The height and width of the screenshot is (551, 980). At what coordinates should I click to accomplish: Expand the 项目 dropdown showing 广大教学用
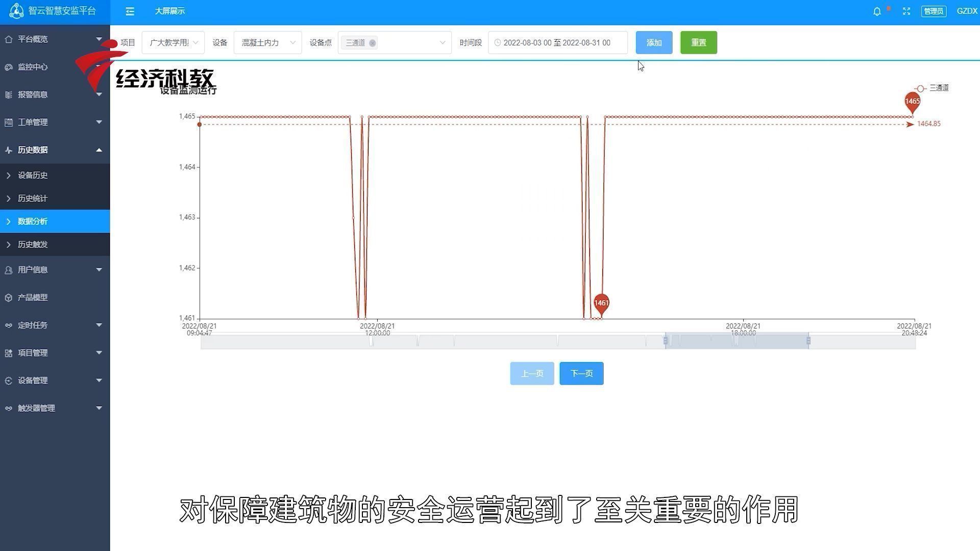173,42
